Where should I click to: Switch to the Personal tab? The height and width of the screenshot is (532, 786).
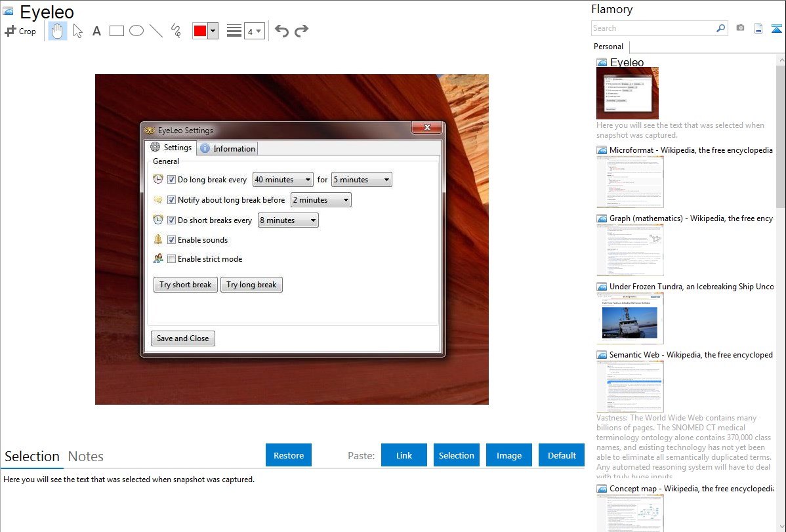pos(609,47)
